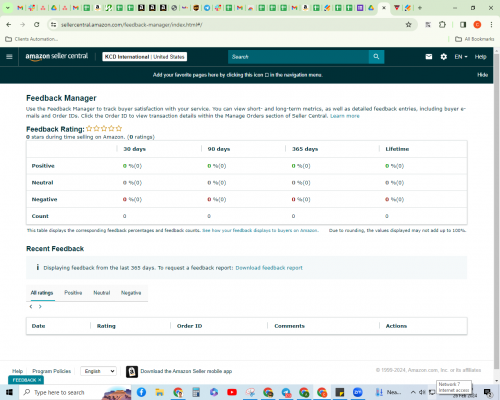Hide the favorites bar banner
Viewport: 500px width, 400px height.
[482, 75]
